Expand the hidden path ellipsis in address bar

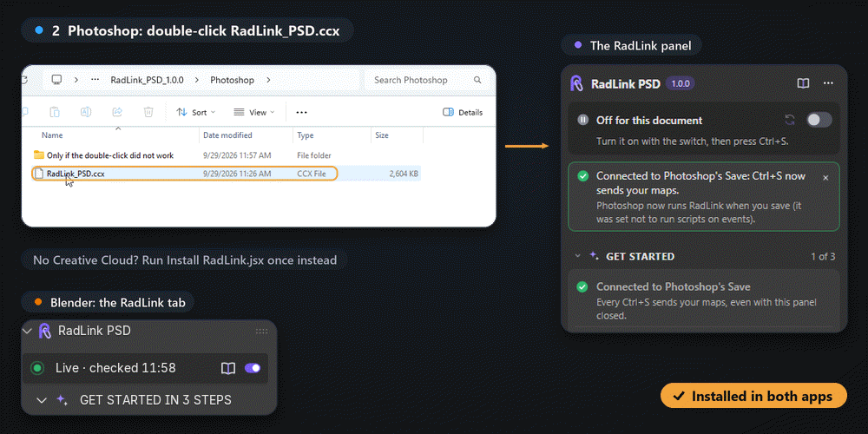(x=95, y=80)
